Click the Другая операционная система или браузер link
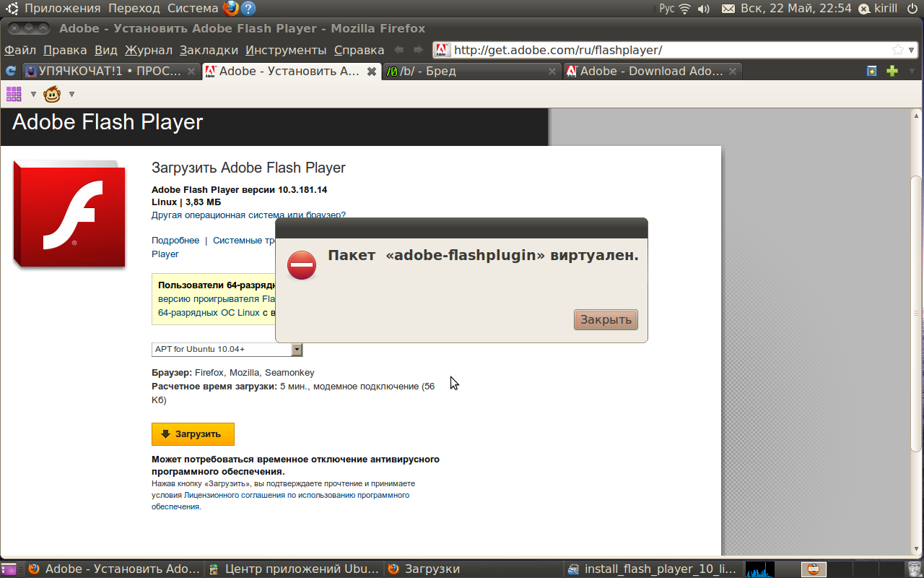 click(x=248, y=215)
